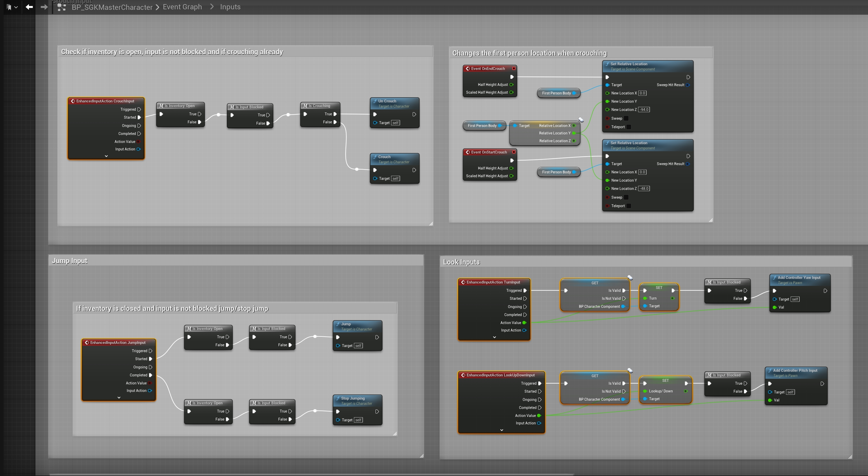The width and height of the screenshot is (868, 476).
Task: Select the Jump Input comment title
Action: [x=70, y=261]
